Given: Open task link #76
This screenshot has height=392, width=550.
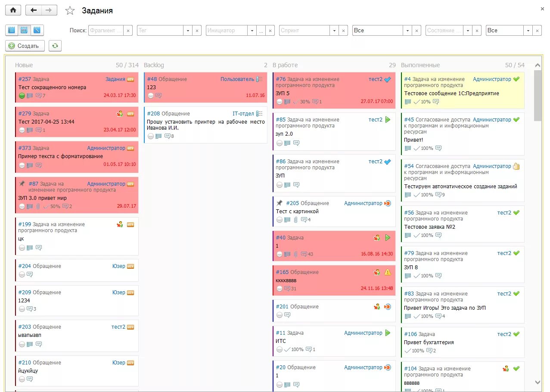Looking at the screenshot, I should click(281, 79).
